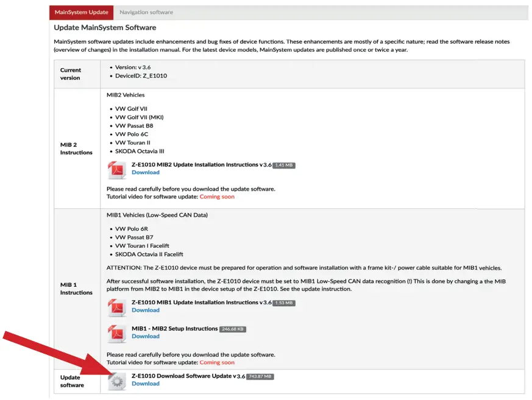Click the 1.53 MB size badge
This screenshot has height=400, width=532.
click(284, 303)
